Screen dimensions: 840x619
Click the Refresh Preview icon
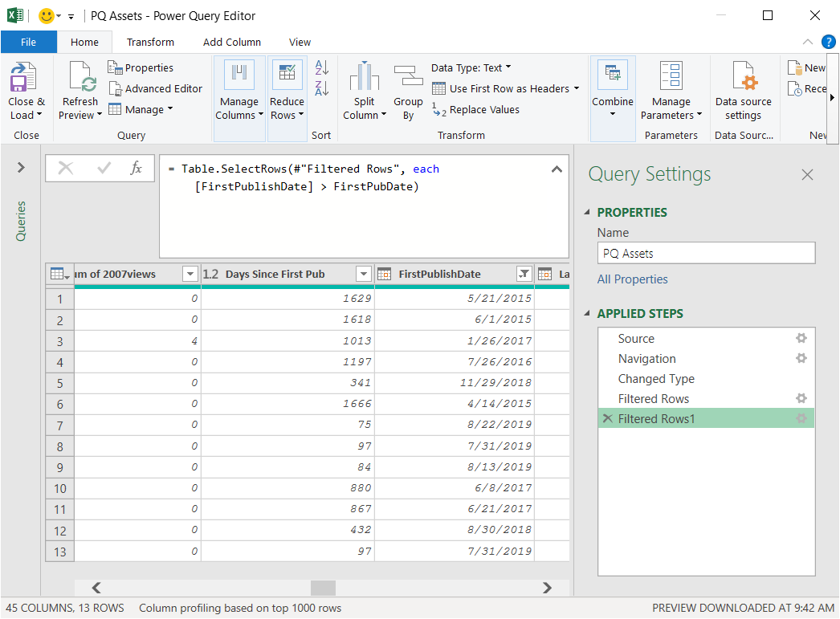pyautogui.click(x=82, y=76)
